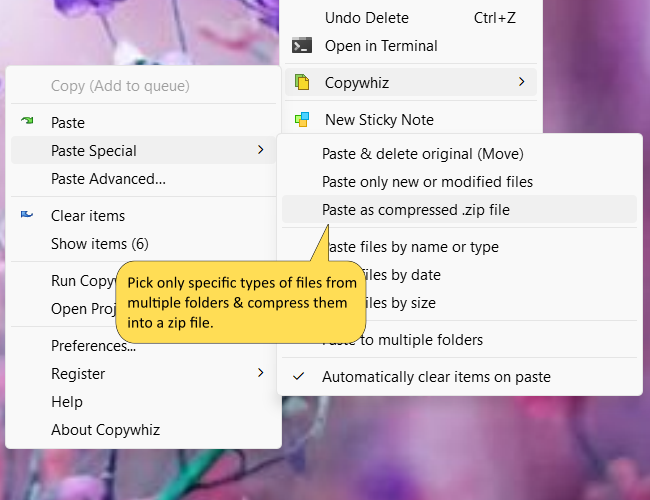
Task: Open Copywhiz Preferences
Action: pos(93,346)
